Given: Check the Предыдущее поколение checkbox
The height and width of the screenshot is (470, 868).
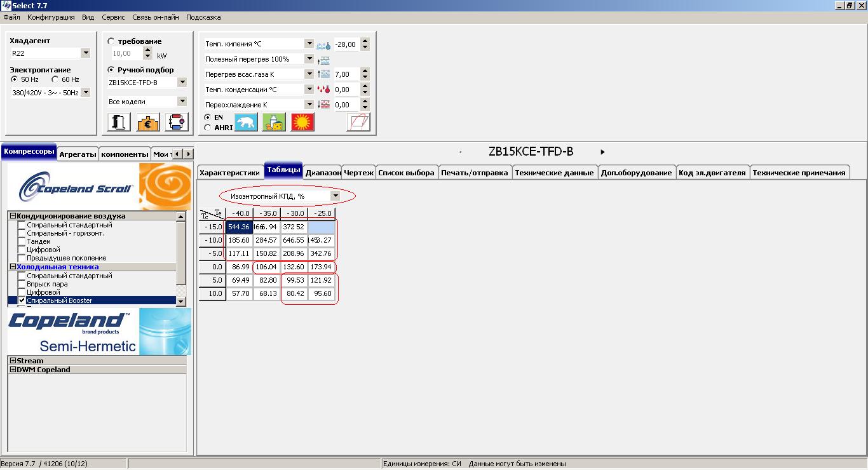Looking at the screenshot, I should click(22, 258).
